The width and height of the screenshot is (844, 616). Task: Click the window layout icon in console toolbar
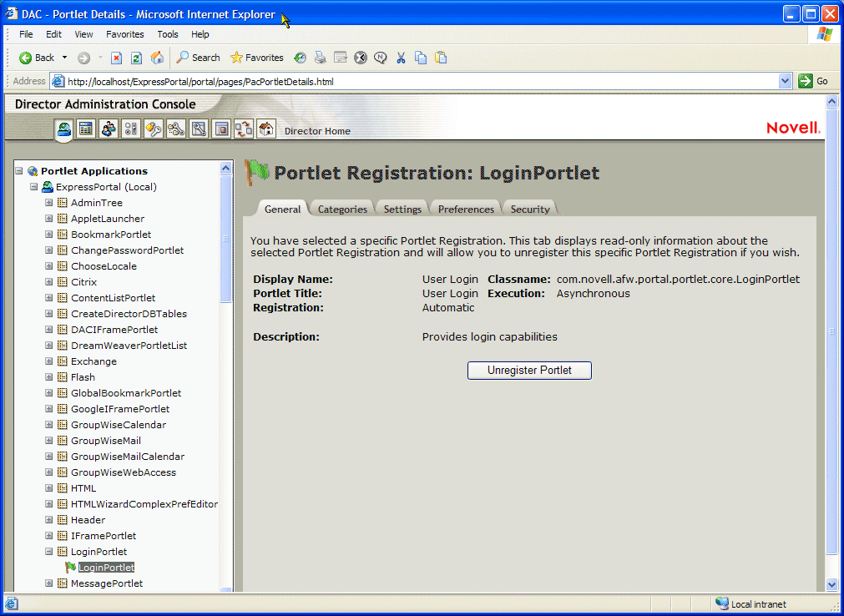221,129
